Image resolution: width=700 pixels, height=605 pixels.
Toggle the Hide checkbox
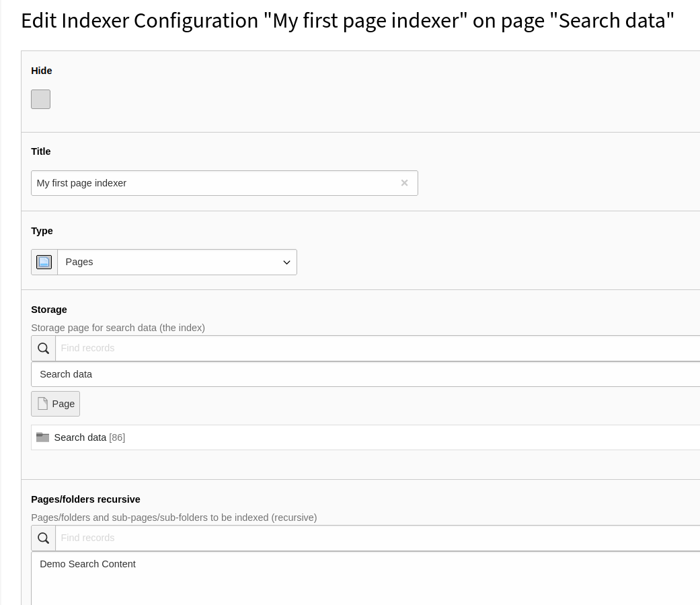pyautogui.click(x=40, y=99)
